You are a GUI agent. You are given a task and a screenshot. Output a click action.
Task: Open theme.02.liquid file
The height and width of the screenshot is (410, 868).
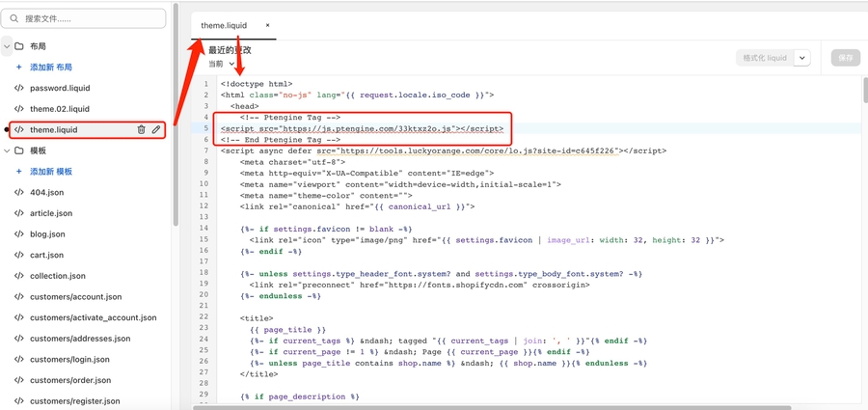[x=59, y=109]
